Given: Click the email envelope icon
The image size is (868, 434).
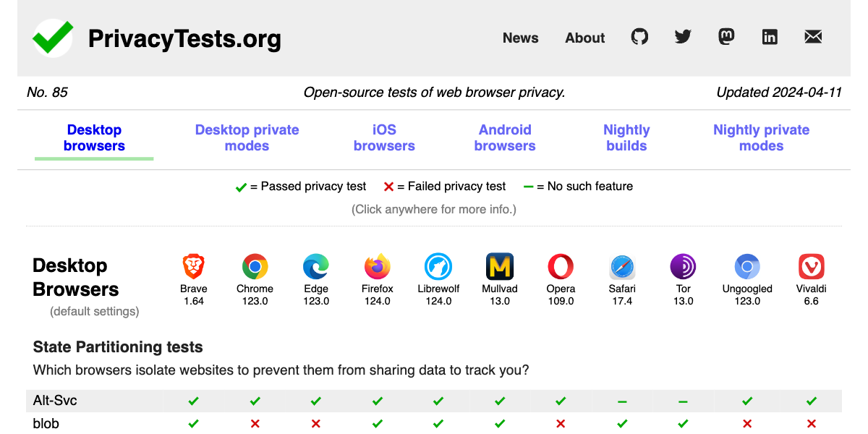Looking at the screenshot, I should [x=813, y=37].
